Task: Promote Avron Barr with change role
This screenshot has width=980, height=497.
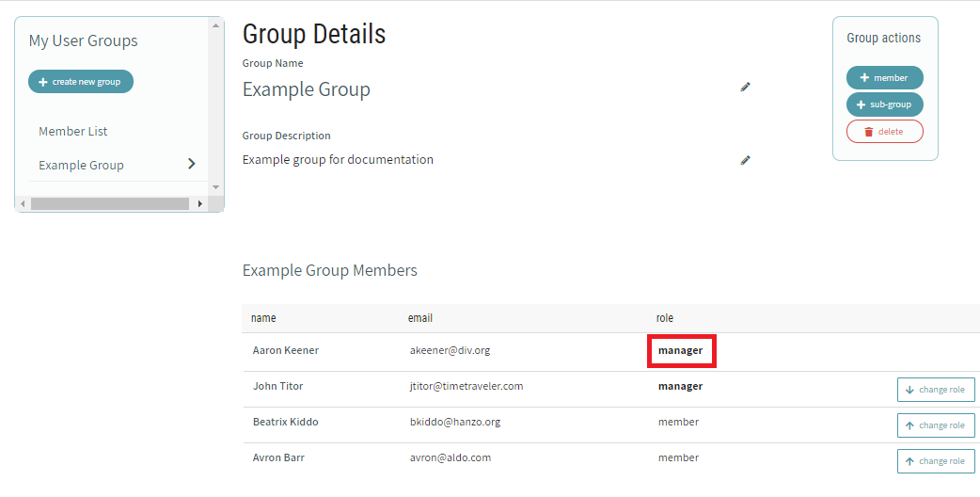Action: 936,461
